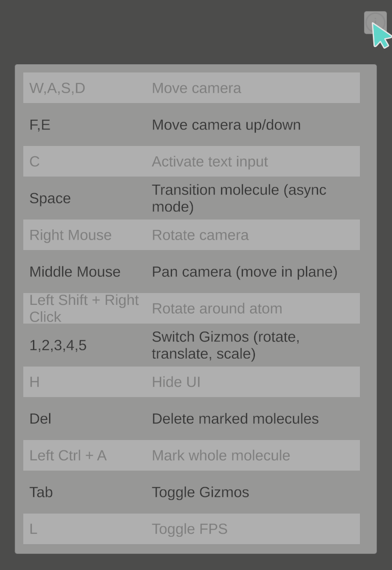Click the Hide UI shortcut description
The height and width of the screenshot is (570, 392).
[x=176, y=382]
